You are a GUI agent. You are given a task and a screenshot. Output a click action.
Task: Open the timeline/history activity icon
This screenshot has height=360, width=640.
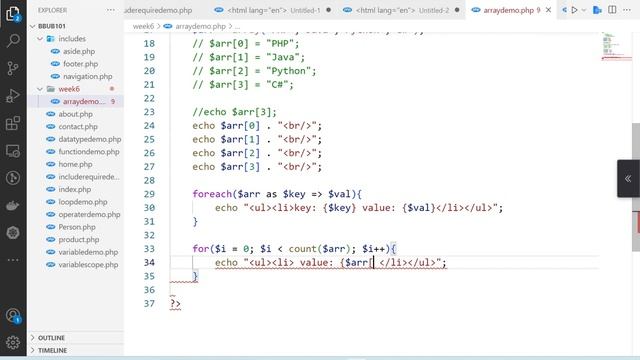(x=13, y=178)
